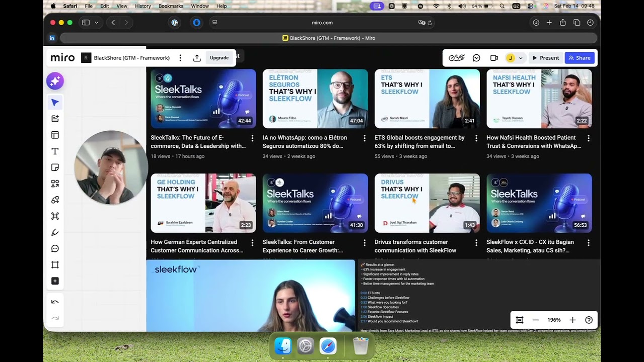The height and width of the screenshot is (362, 644).
Task: Select the Mind map tool
Action: click(x=55, y=216)
